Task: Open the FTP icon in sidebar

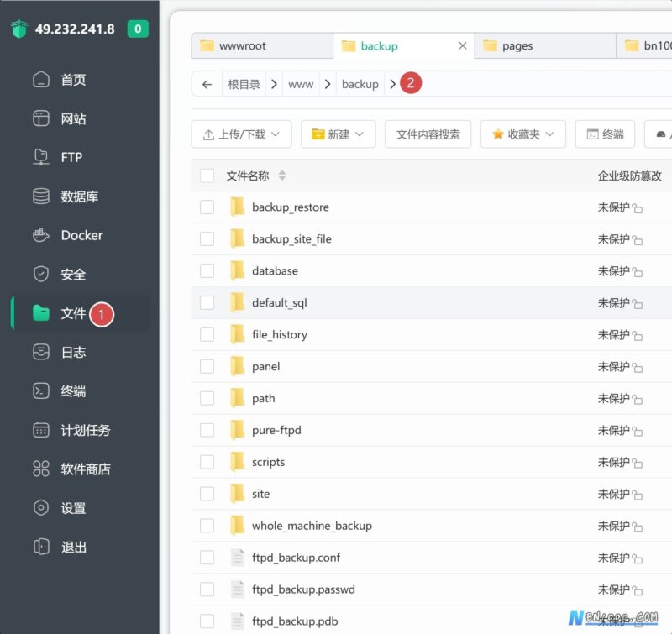Action: click(x=40, y=157)
